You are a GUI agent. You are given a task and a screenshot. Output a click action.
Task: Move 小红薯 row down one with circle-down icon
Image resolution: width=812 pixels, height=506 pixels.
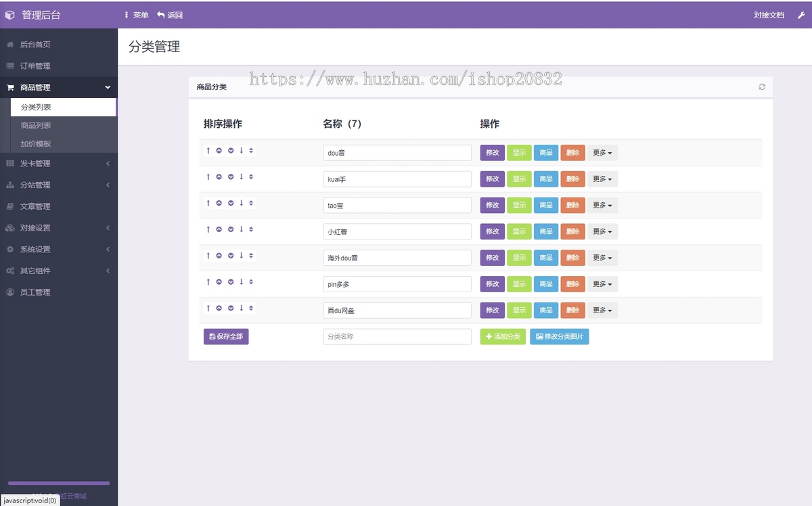tap(231, 229)
